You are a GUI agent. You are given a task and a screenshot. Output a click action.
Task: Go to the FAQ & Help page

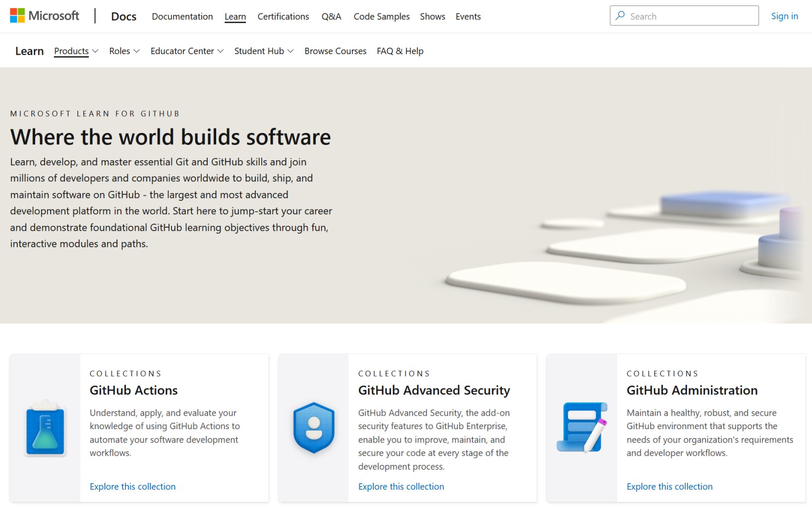(x=400, y=51)
